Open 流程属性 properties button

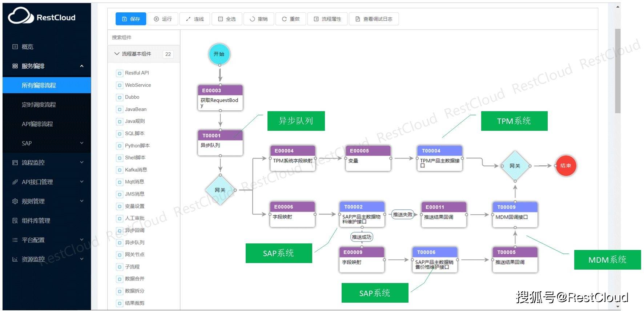(x=327, y=19)
